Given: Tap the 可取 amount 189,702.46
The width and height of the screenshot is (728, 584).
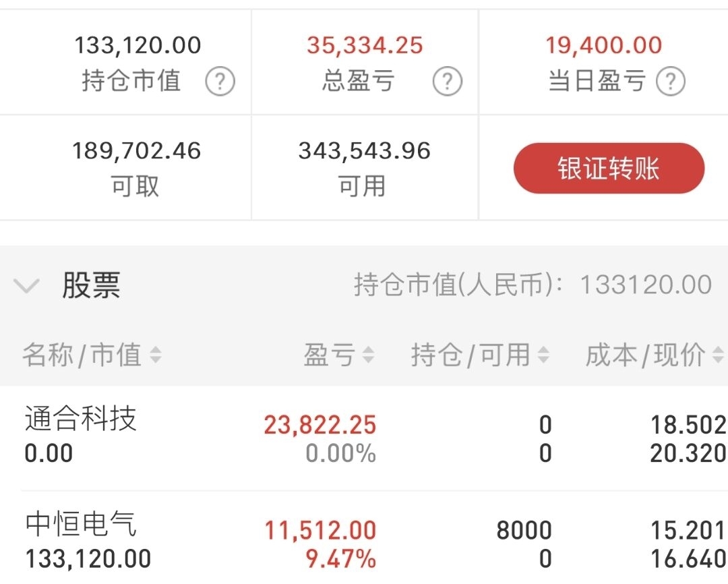Looking at the screenshot, I should click(x=137, y=150).
